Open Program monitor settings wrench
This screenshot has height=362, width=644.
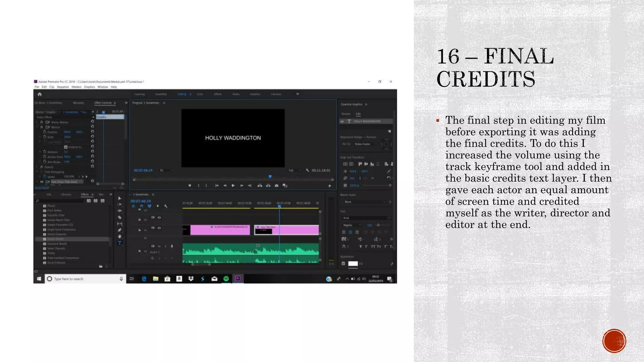(x=307, y=170)
